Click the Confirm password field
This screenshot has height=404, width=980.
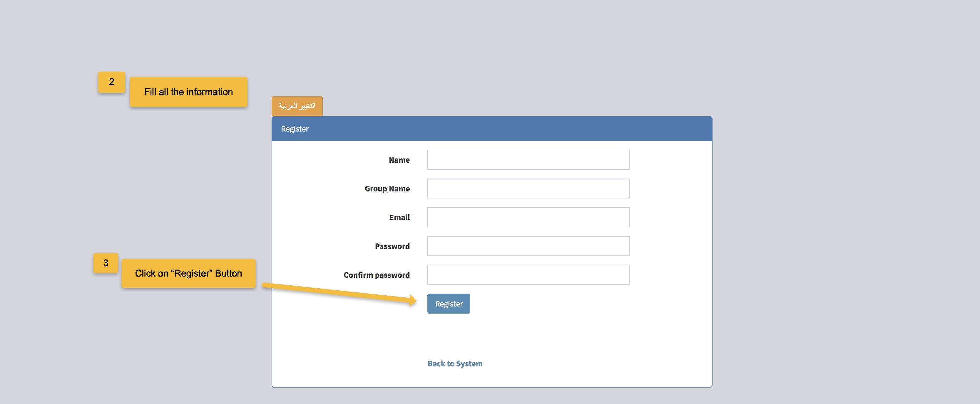click(528, 275)
